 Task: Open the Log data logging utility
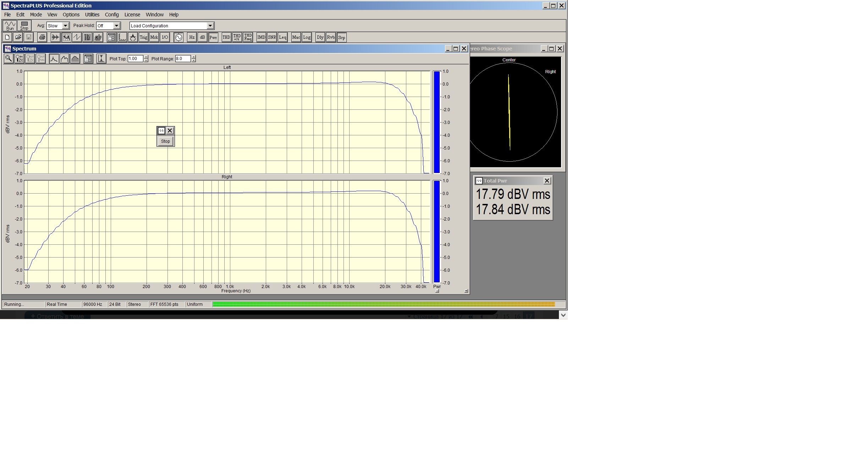(307, 37)
